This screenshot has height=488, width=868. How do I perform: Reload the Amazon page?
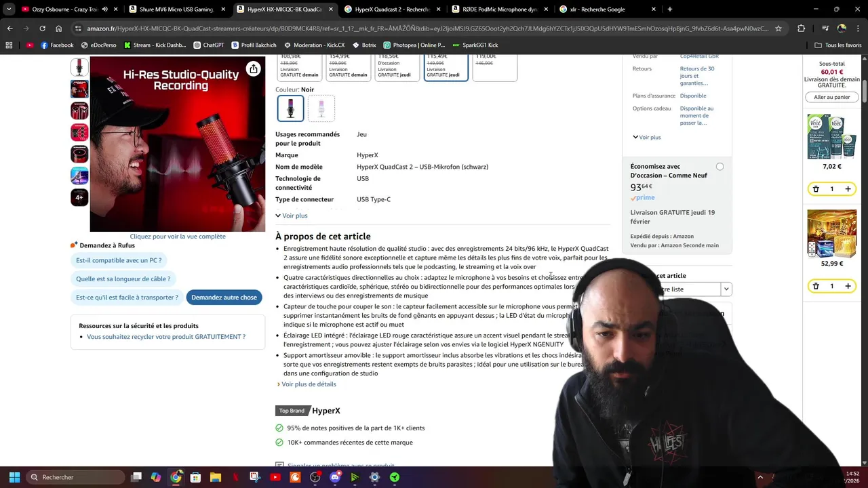click(42, 28)
